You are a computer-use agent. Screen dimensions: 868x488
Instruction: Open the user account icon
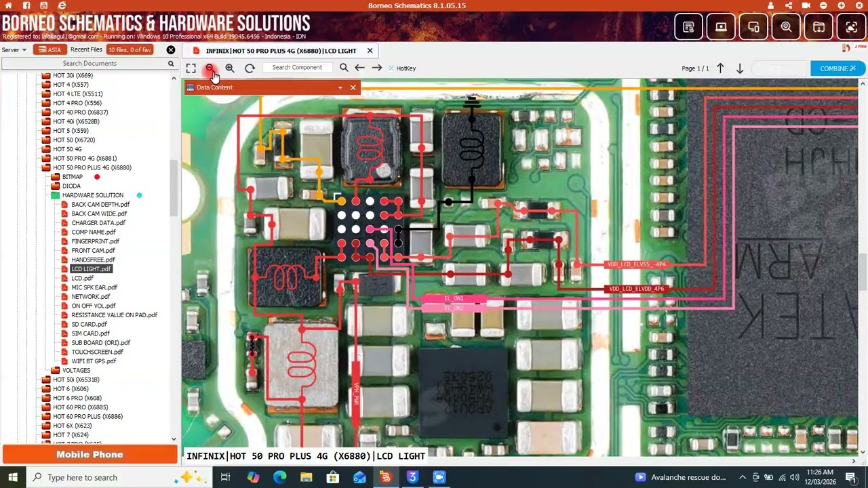pos(771,5)
